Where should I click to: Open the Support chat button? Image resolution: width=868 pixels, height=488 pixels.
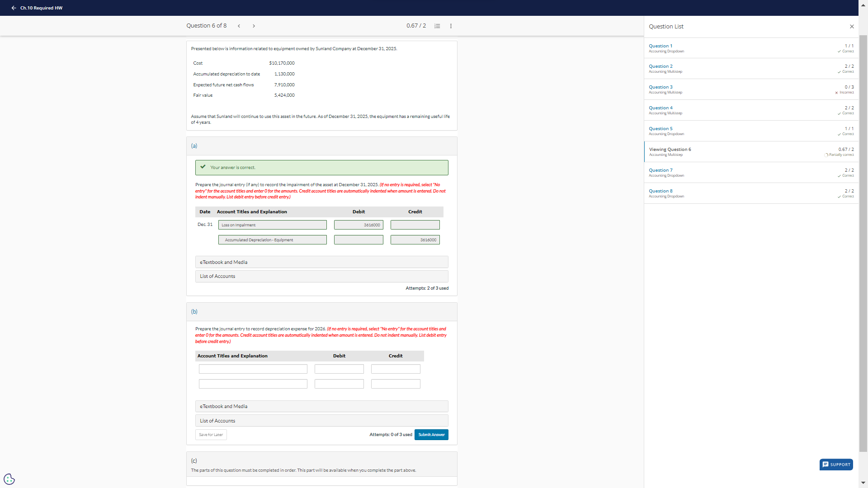[836, 465]
